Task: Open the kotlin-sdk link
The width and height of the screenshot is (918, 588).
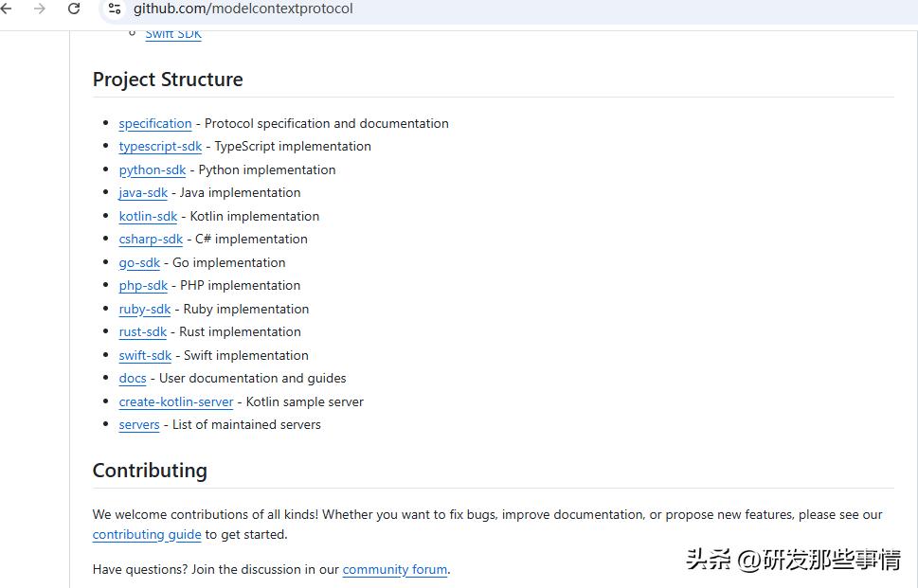Action: click(148, 217)
